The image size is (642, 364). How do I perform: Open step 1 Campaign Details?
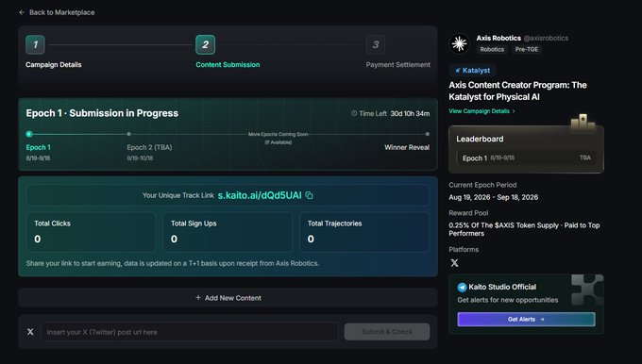pos(35,44)
